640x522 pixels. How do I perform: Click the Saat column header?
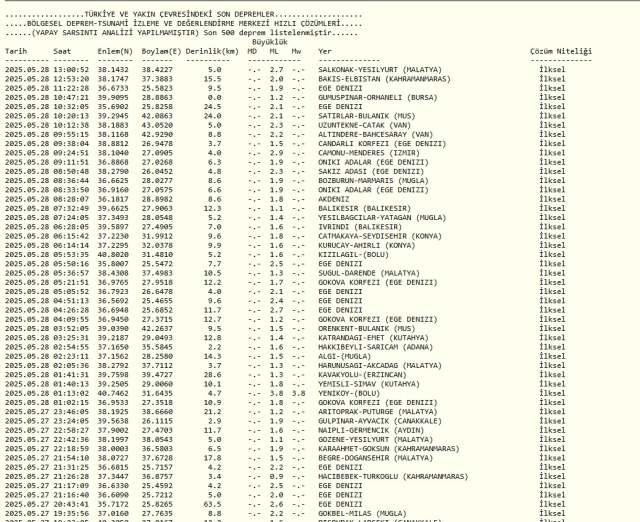click(x=62, y=51)
